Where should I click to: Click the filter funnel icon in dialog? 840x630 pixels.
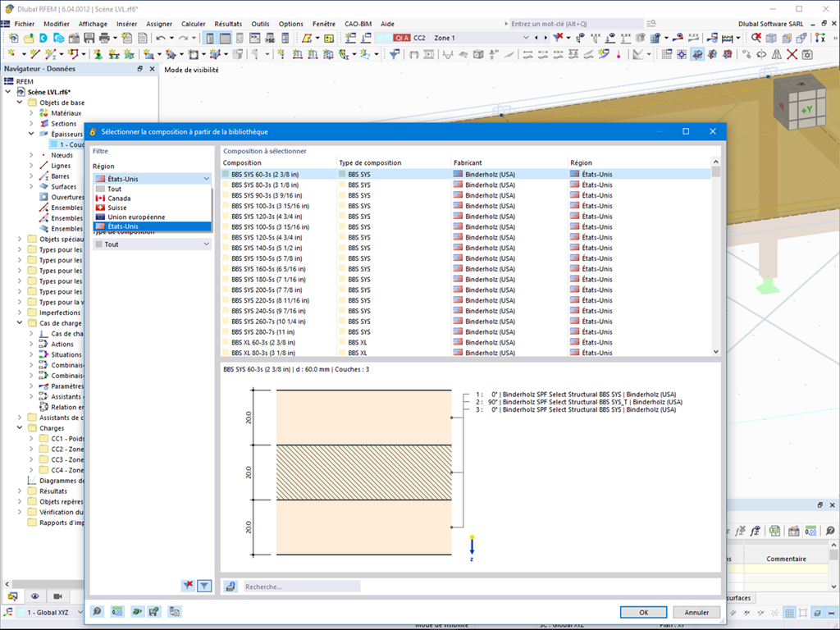205,586
